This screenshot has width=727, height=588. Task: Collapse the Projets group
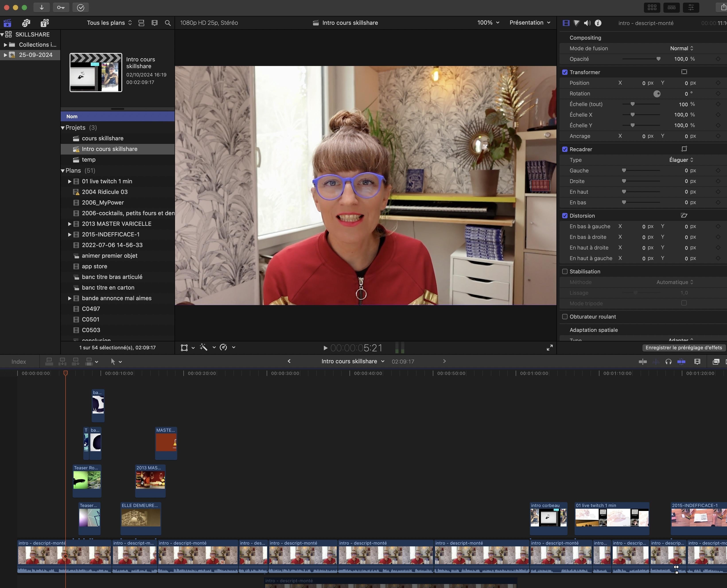point(63,128)
